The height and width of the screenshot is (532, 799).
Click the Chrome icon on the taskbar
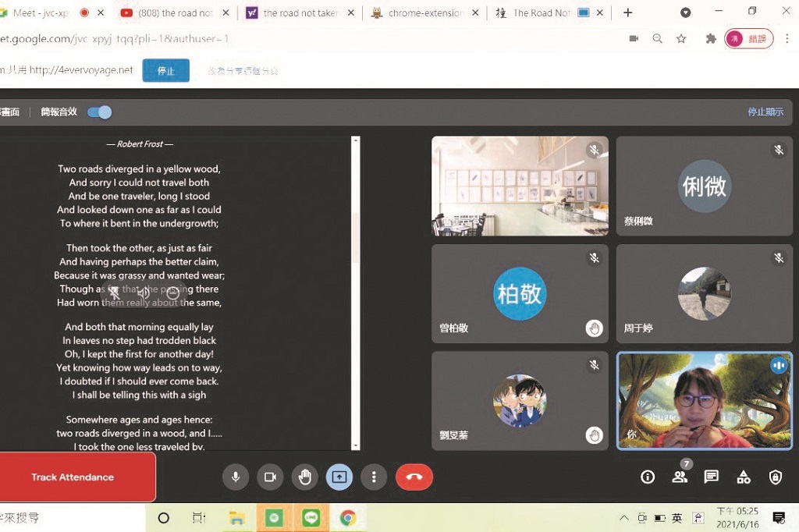click(x=348, y=518)
